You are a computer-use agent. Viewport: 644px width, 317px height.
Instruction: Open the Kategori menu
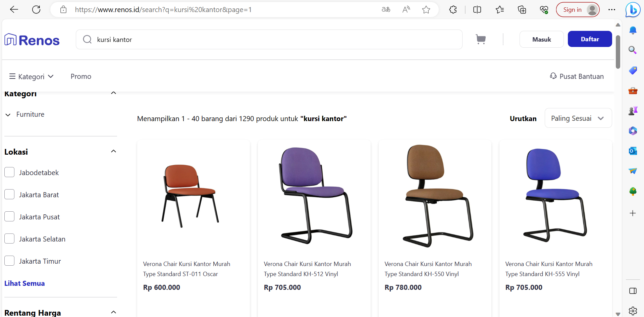(32, 76)
